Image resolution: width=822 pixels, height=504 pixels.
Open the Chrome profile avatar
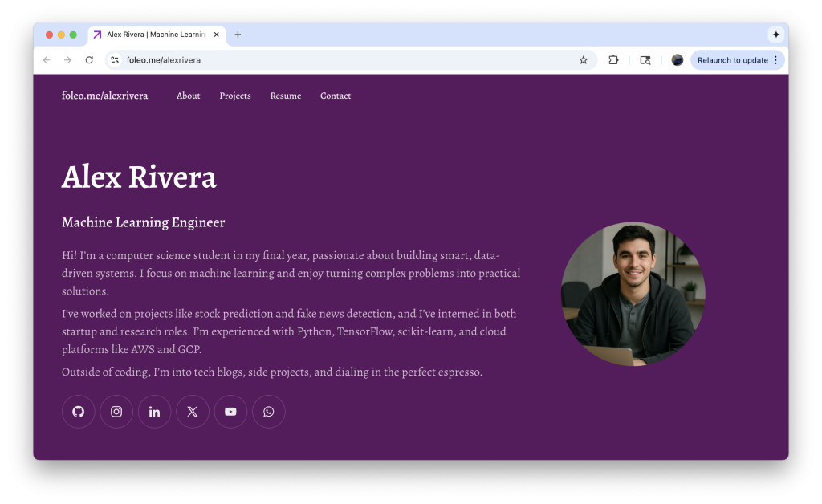pos(677,60)
